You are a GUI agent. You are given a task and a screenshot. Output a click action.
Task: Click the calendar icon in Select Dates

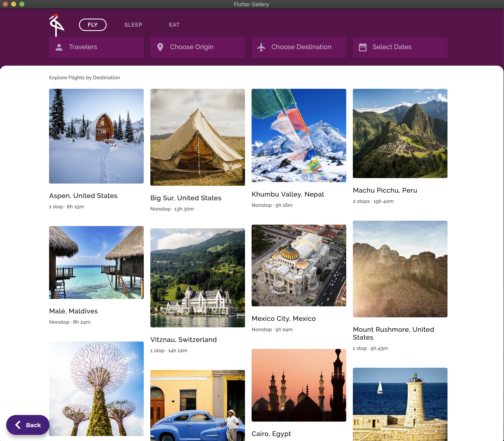(x=362, y=47)
